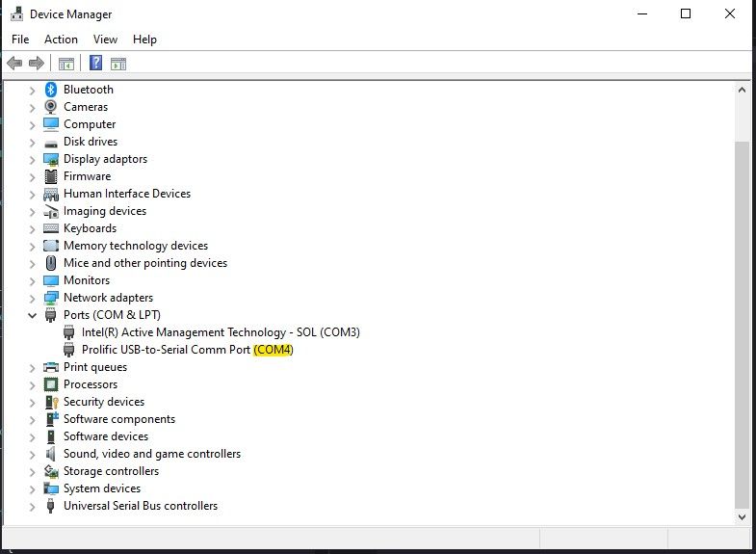Click the scrollbar up arrow
Image resolution: width=756 pixels, height=554 pixels.
(x=742, y=90)
